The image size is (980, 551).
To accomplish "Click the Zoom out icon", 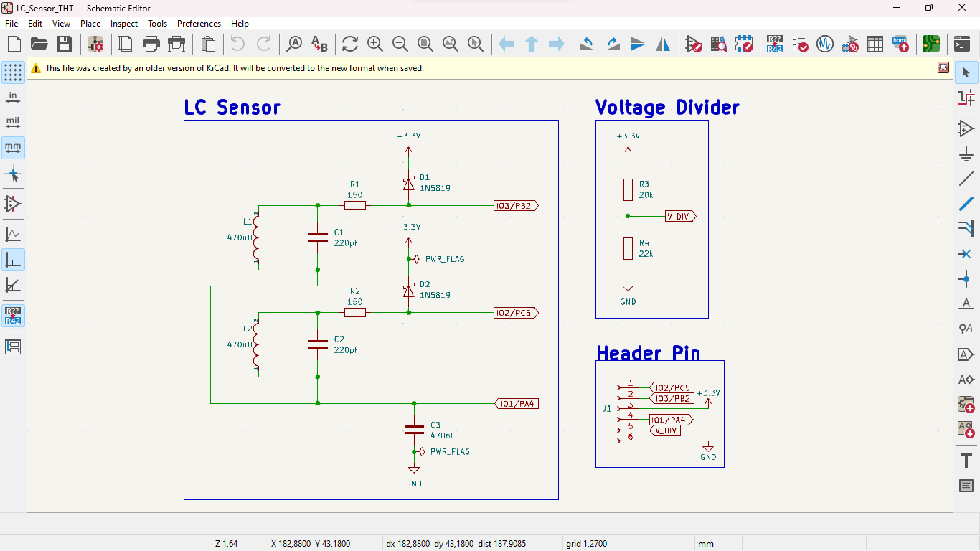I will tap(400, 44).
